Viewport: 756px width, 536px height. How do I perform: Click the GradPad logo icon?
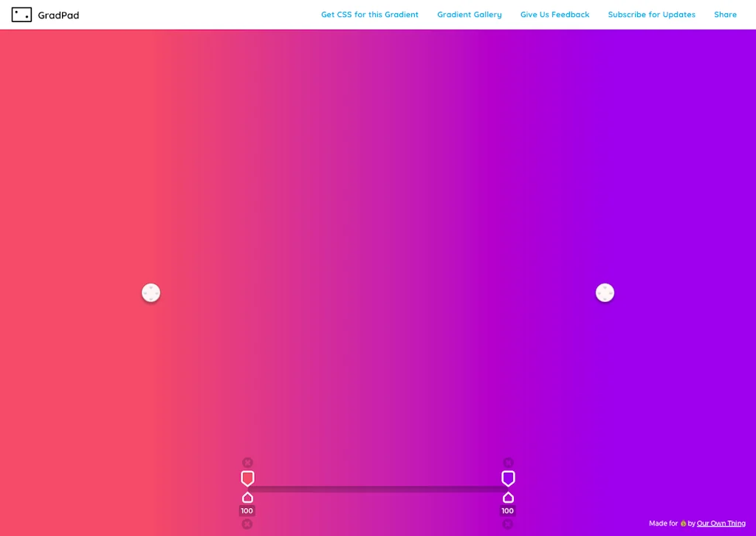pos(22,14)
